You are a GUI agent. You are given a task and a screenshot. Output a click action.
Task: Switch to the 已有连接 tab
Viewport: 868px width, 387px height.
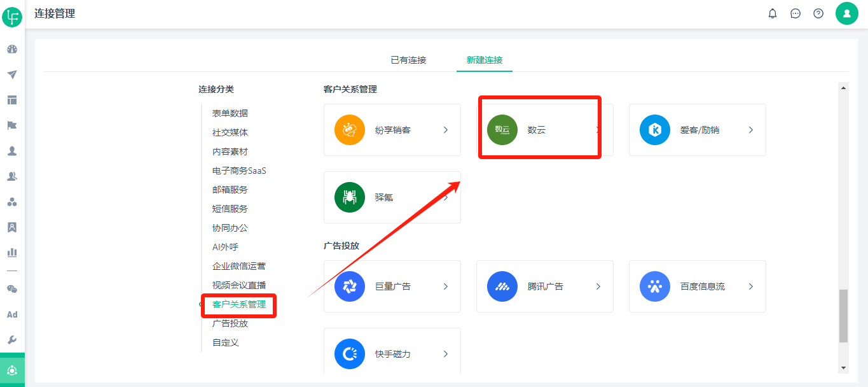tap(408, 60)
